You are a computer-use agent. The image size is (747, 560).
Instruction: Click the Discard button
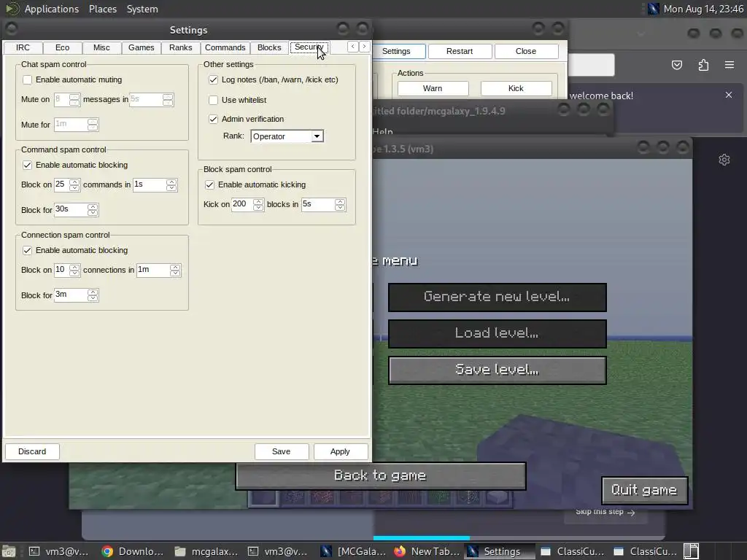click(x=32, y=451)
